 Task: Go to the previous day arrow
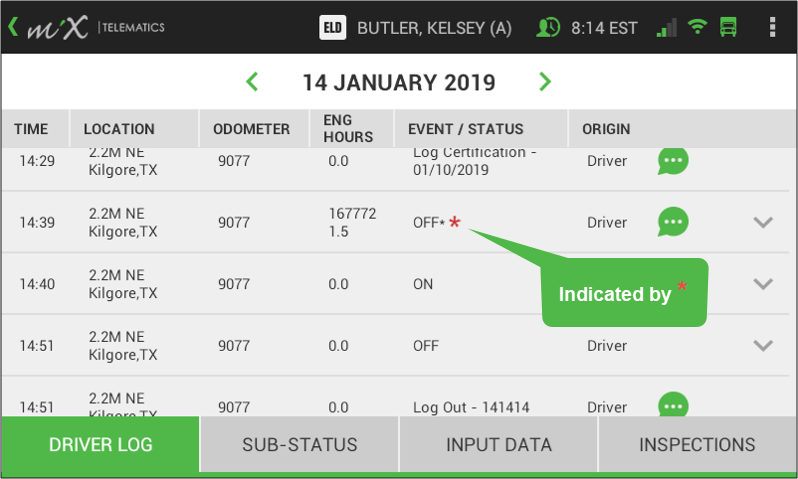click(252, 81)
